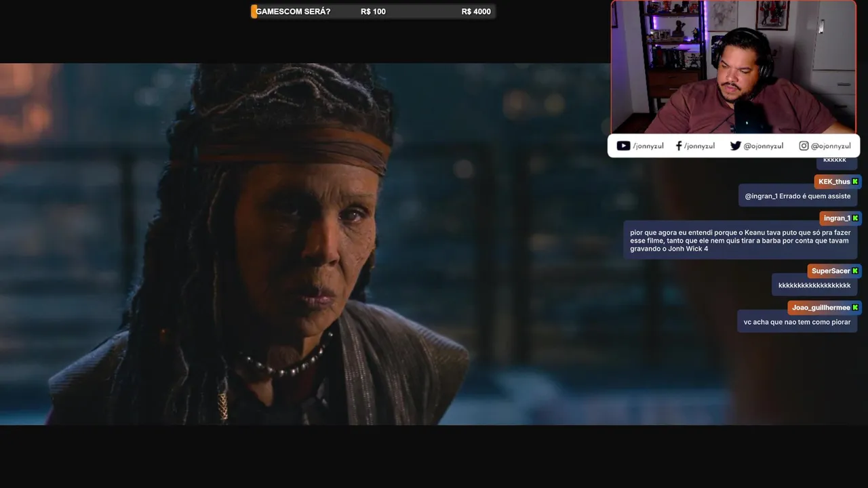Click the GAMESCOM SERÁ? goal label
This screenshot has height=488, width=868.
coord(293,12)
